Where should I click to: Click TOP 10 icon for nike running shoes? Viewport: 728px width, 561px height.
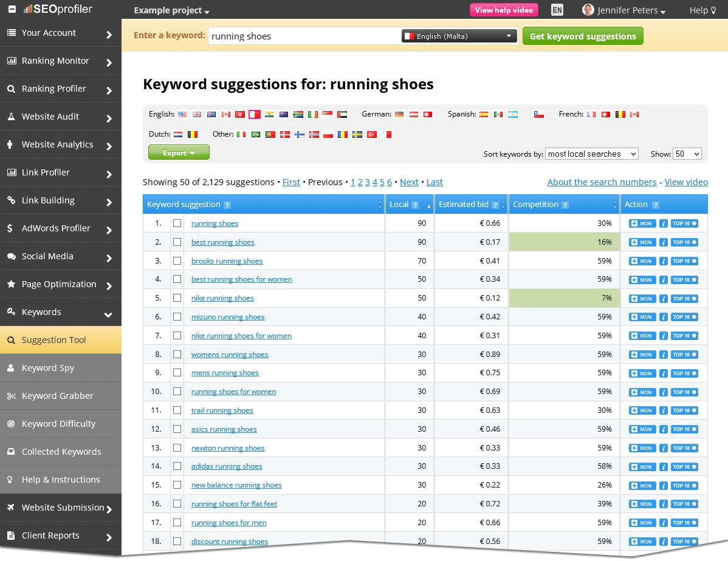click(x=685, y=298)
